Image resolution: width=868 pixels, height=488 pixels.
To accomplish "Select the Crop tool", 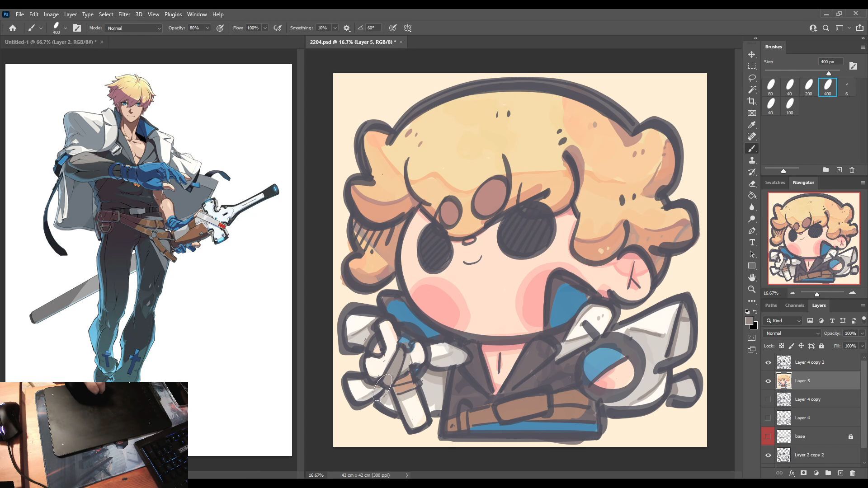I will coord(752,101).
